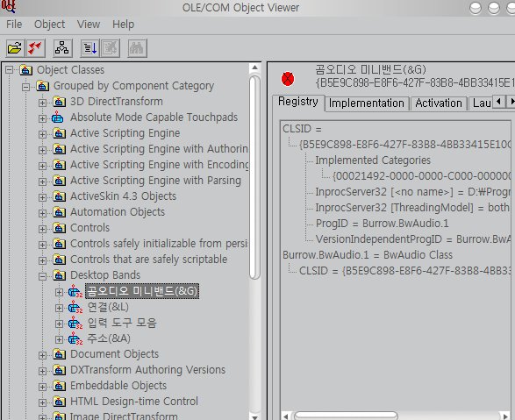
Task: Switch to the Implementation tab
Action: (x=367, y=103)
